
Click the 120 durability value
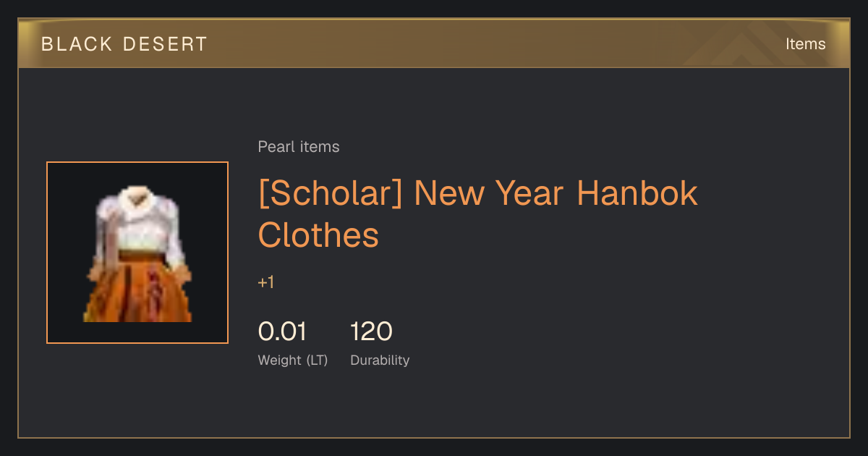pyautogui.click(x=371, y=332)
